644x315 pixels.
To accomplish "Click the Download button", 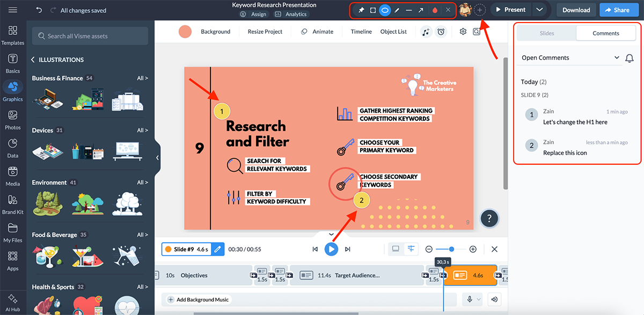I will pyautogui.click(x=576, y=10).
